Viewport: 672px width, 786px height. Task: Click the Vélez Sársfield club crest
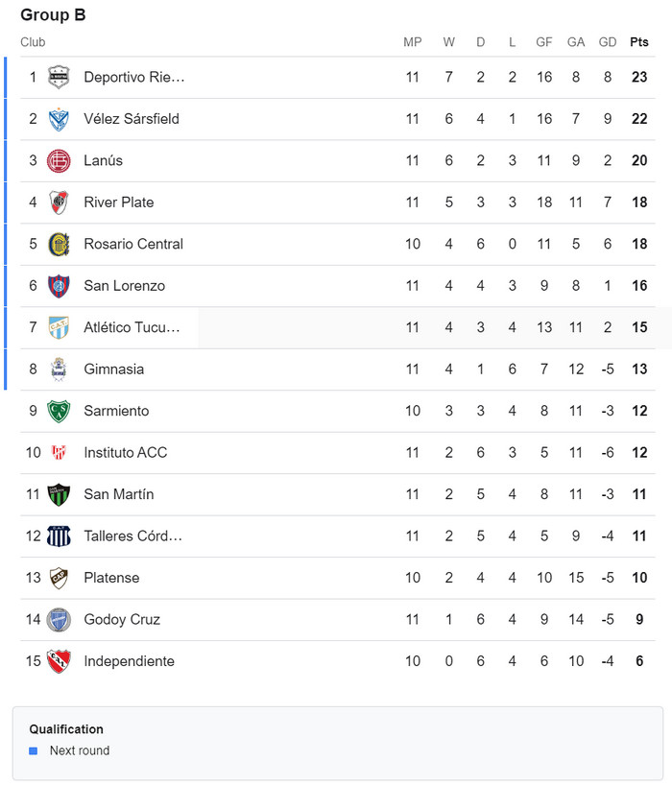click(59, 119)
